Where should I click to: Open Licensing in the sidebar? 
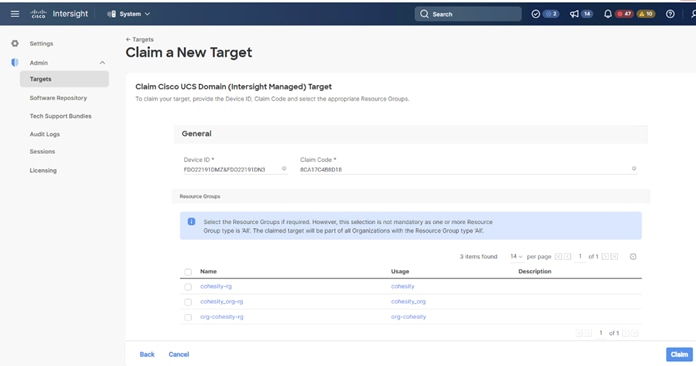pyautogui.click(x=43, y=170)
